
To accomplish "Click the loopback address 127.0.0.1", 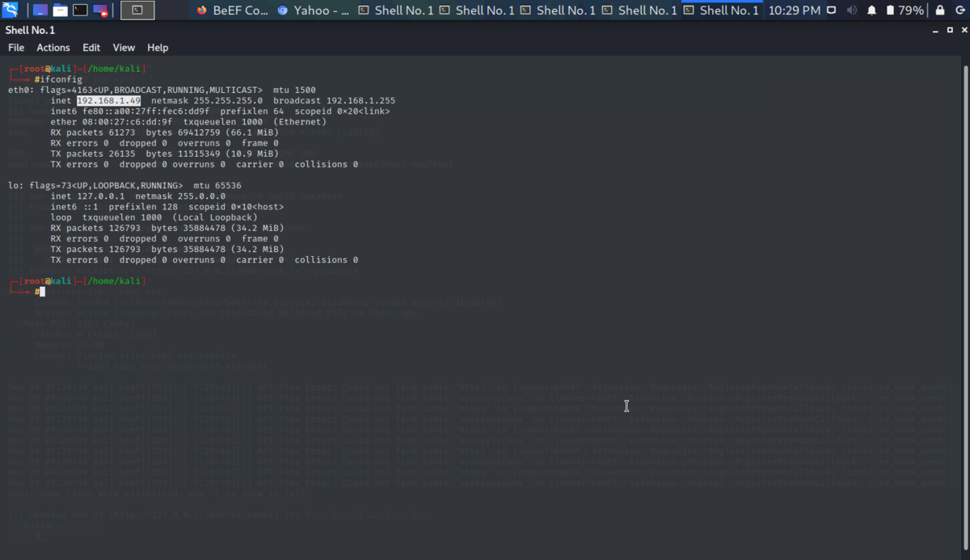I will tap(100, 196).
